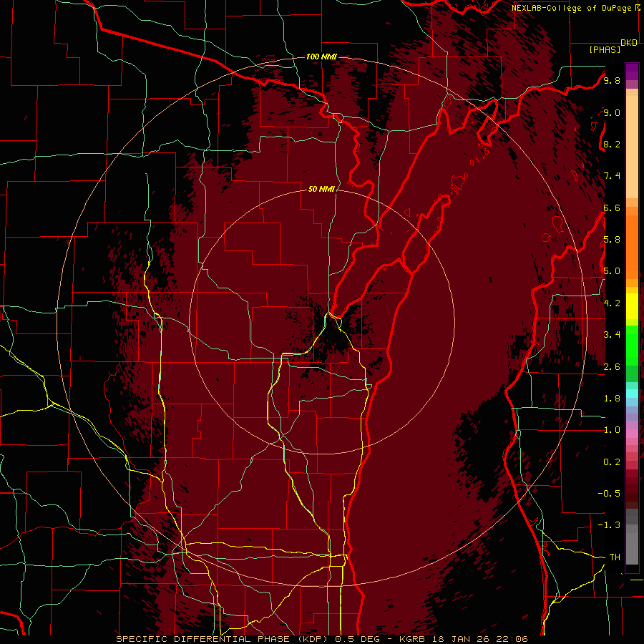Click the 5.0 legend value
This screenshot has width=644, height=644.
coord(612,271)
